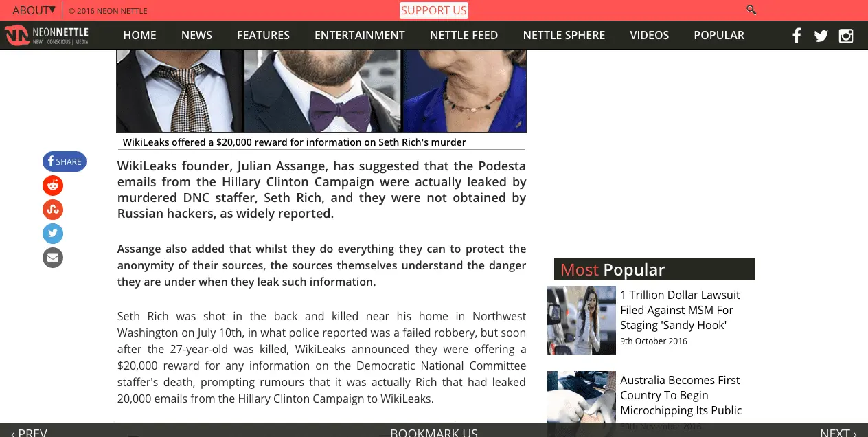Open the NEWS menu item
868x437 pixels.
(196, 35)
